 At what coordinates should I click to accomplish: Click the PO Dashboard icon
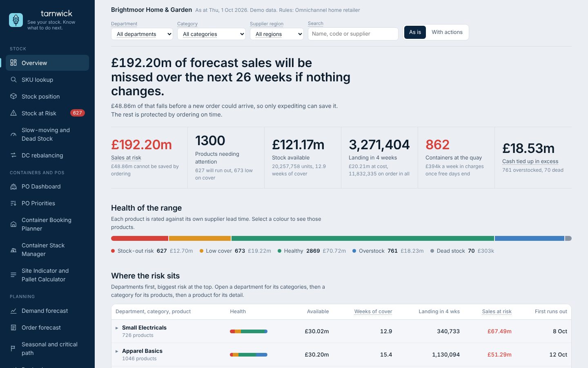(x=13, y=186)
